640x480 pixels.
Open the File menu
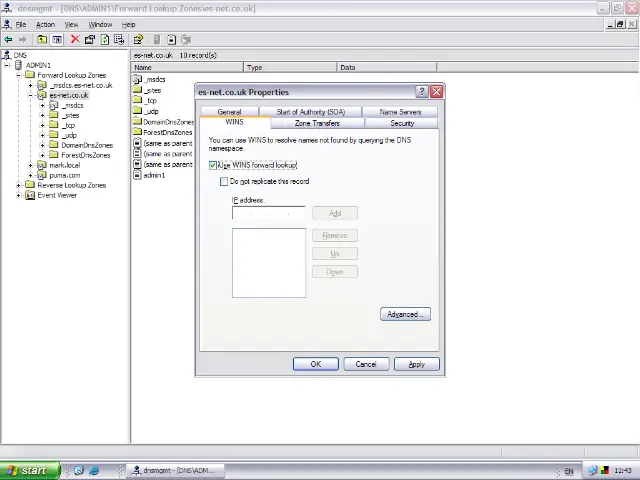21,24
